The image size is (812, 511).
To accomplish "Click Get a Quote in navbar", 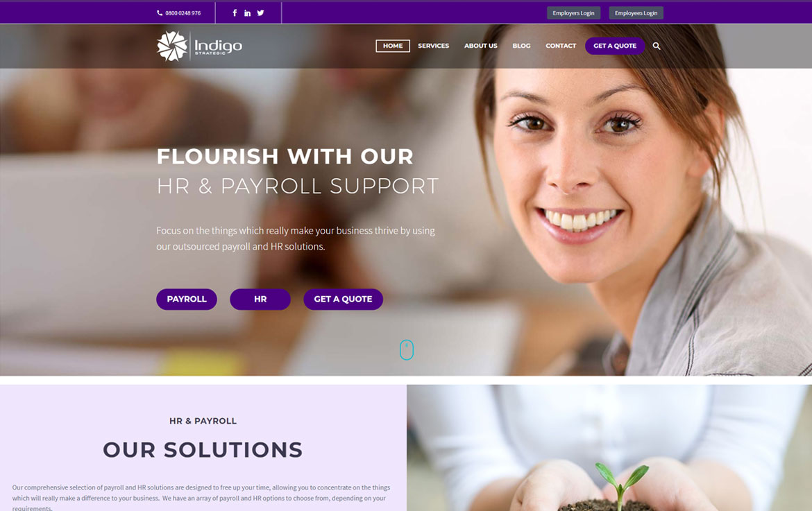I will coord(615,46).
